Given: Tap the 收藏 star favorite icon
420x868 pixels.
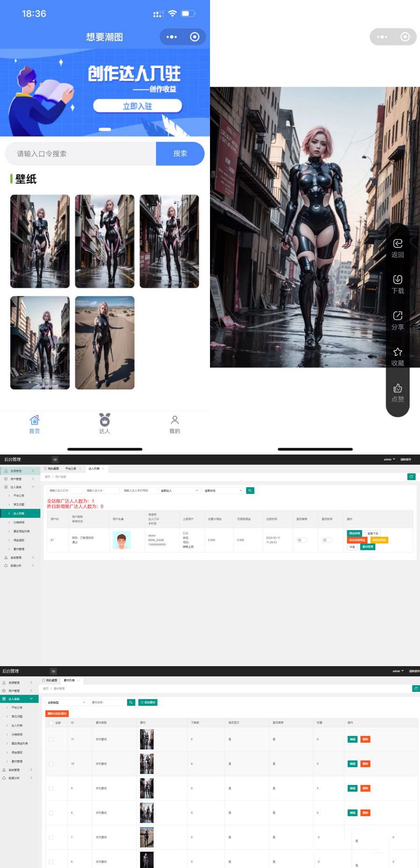Looking at the screenshot, I should [x=398, y=351].
